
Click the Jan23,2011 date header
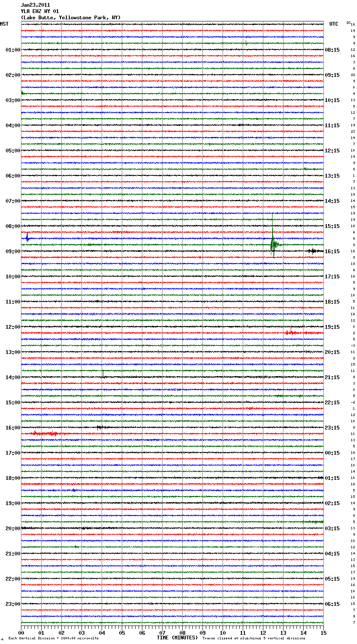tap(35, 5)
